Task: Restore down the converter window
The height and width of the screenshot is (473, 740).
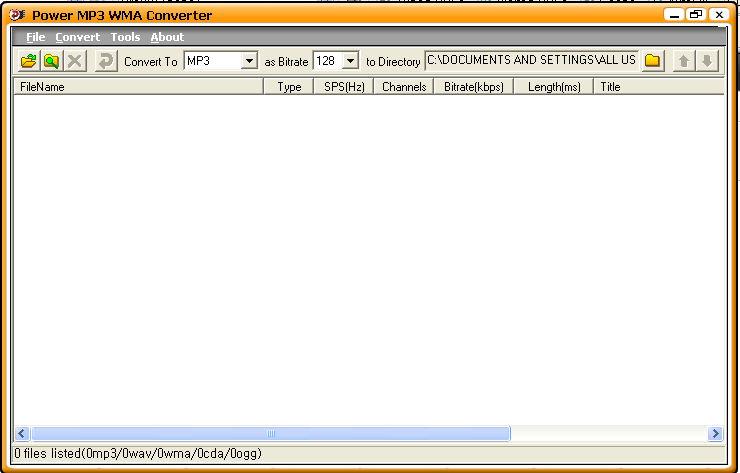Action: [x=696, y=15]
